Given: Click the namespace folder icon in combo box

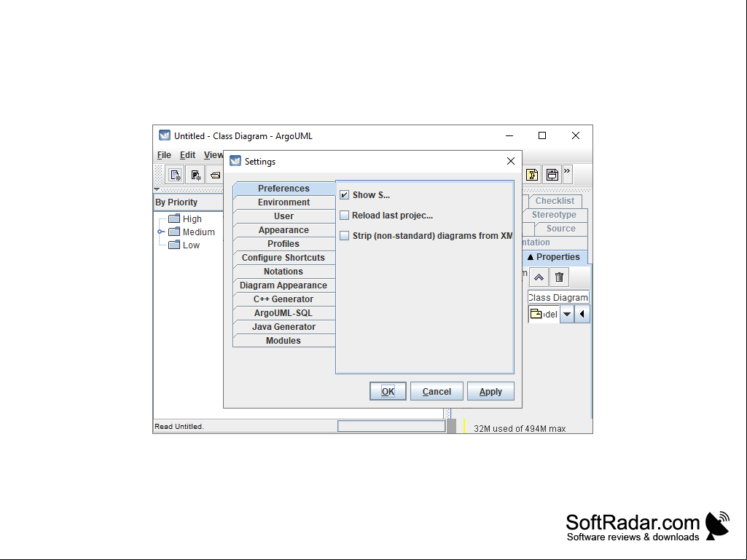Looking at the screenshot, I should (x=536, y=314).
